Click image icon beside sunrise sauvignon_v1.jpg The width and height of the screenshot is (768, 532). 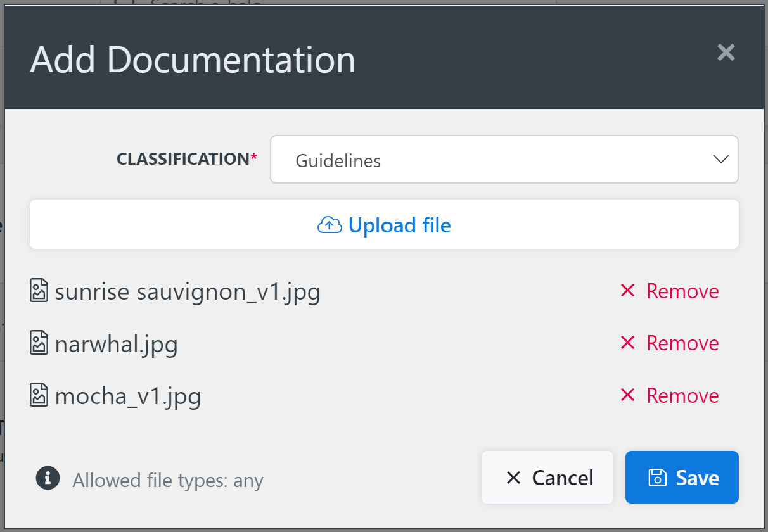[x=39, y=291]
